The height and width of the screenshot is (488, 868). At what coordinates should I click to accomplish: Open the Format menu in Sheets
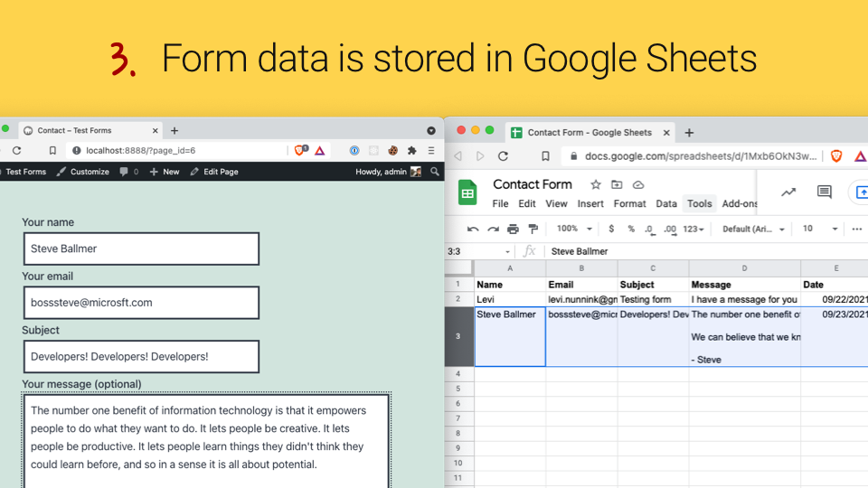[x=629, y=204]
